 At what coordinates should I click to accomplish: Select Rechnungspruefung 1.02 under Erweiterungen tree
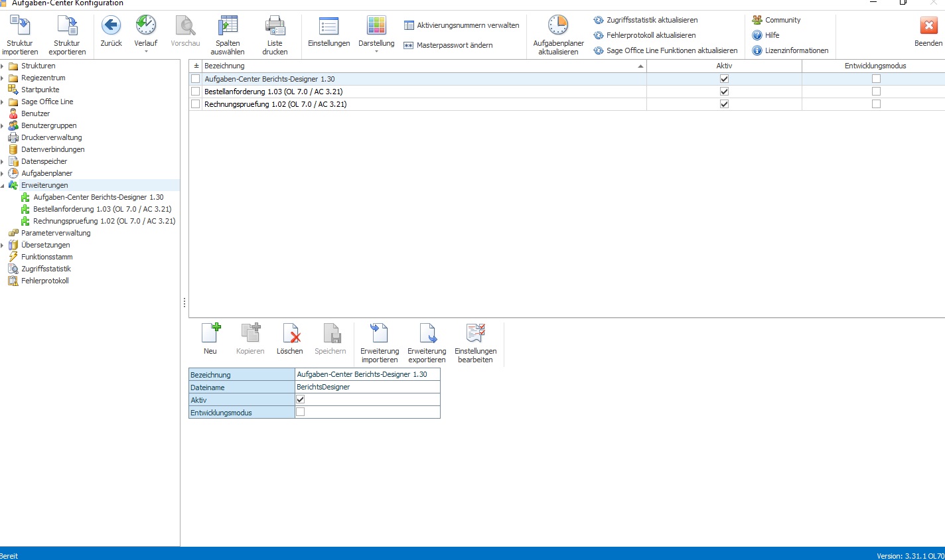104,221
